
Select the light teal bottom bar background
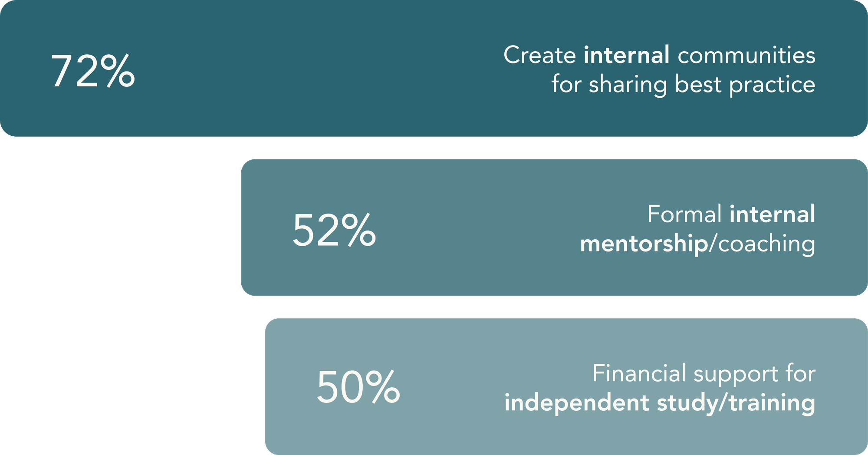[x=566, y=386]
